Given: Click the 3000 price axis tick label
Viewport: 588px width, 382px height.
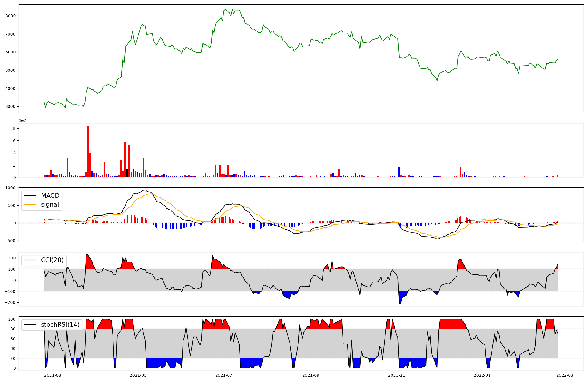Looking at the screenshot, I should (x=10, y=106).
